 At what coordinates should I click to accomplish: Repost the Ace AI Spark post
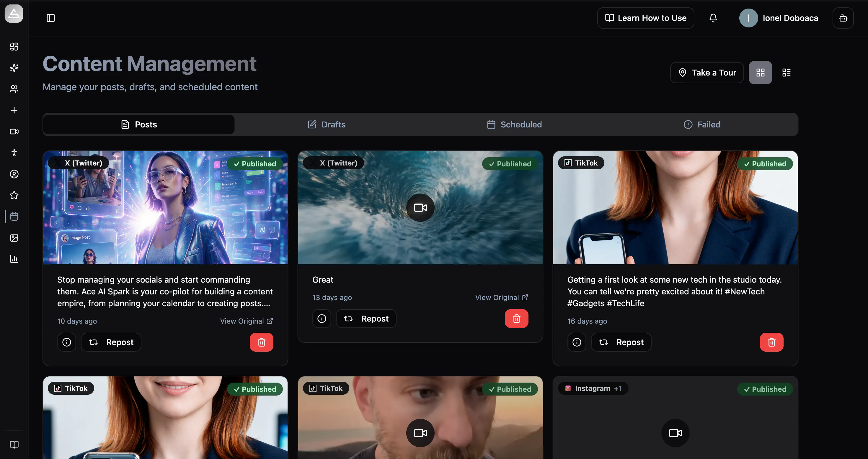click(111, 342)
